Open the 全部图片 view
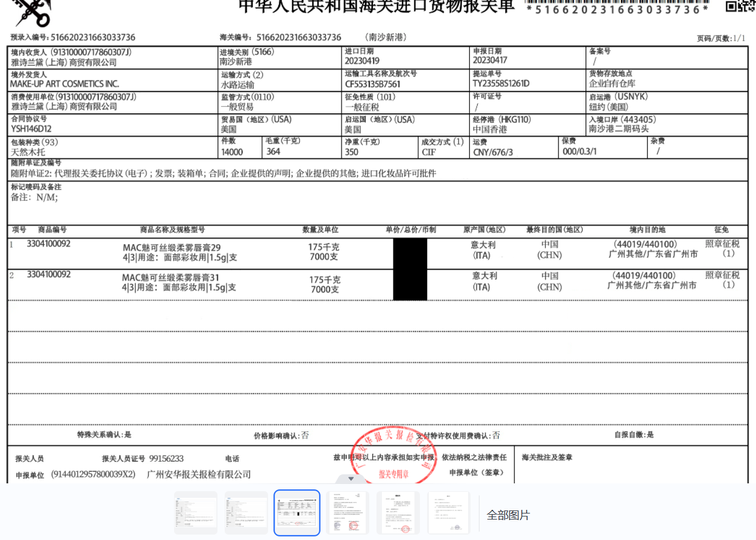The image size is (756, 540). (x=508, y=515)
